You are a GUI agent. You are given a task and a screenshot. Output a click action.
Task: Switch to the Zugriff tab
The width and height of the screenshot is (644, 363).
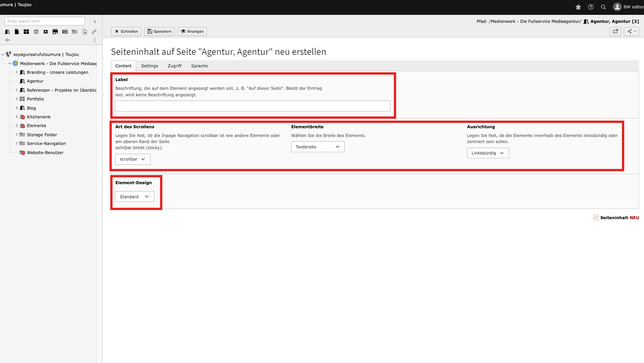(x=174, y=66)
